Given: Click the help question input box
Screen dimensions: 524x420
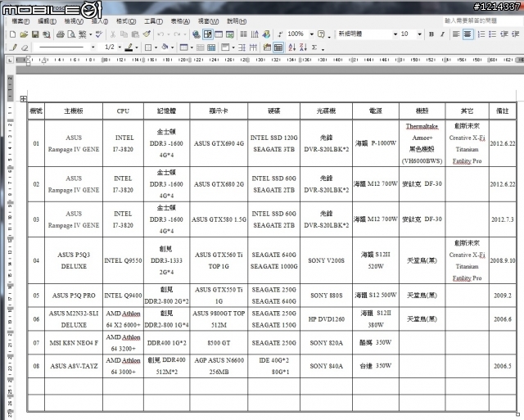Looking at the screenshot, I should tap(482, 20).
